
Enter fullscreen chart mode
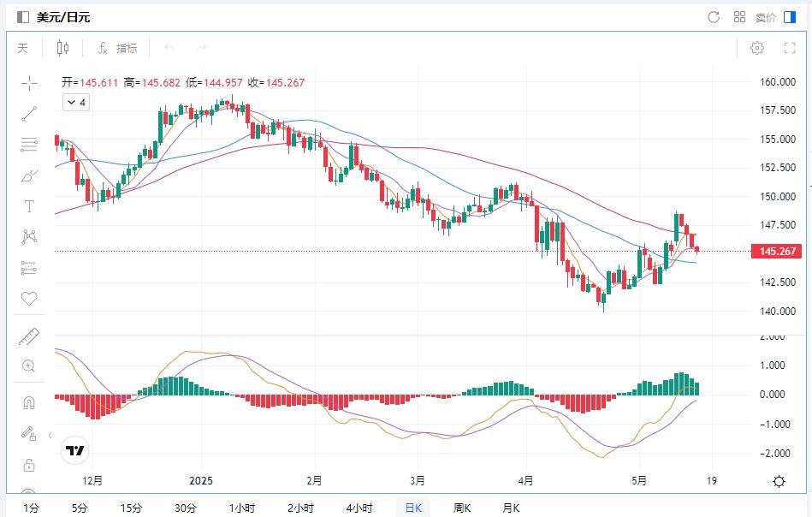(x=790, y=48)
